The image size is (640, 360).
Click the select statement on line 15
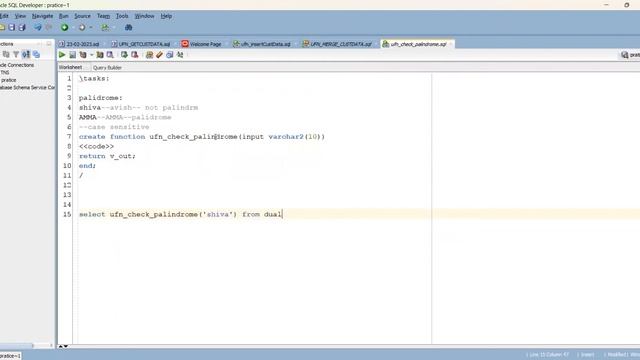(x=180, y=214)
